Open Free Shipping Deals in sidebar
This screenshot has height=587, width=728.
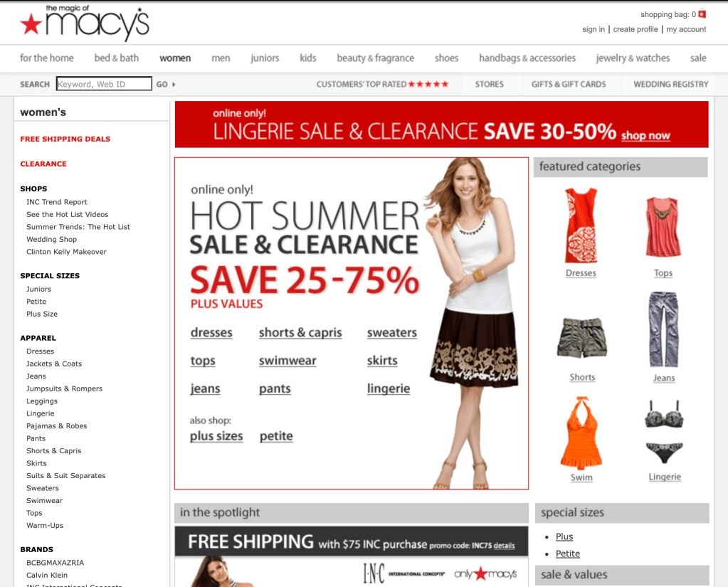(x=65, y=139)
